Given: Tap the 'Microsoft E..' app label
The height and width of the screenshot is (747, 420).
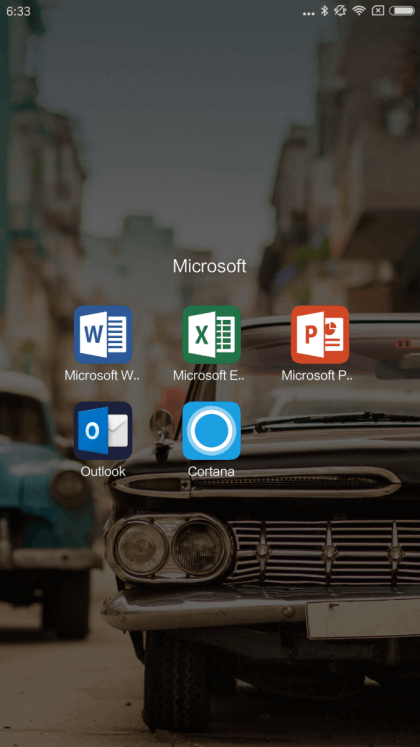Looking at the screenshot, I should pyautogui.click(x=209, y=375).
